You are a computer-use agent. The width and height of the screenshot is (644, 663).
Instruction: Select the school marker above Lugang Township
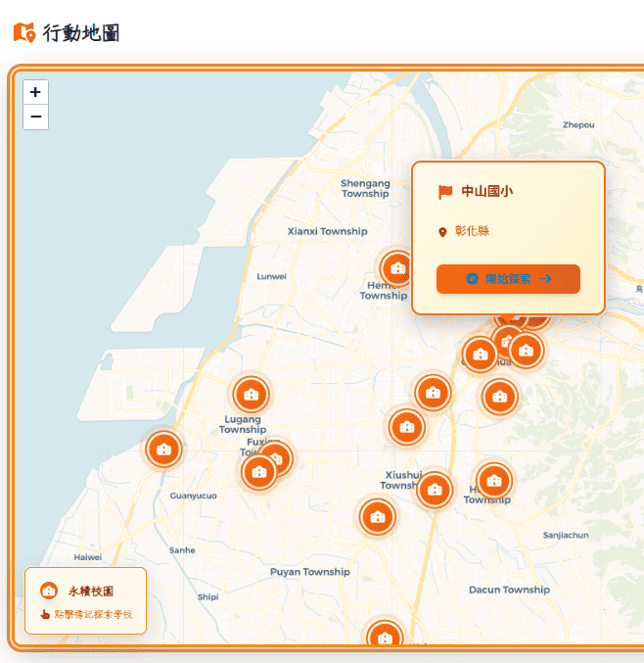[251, 395]
